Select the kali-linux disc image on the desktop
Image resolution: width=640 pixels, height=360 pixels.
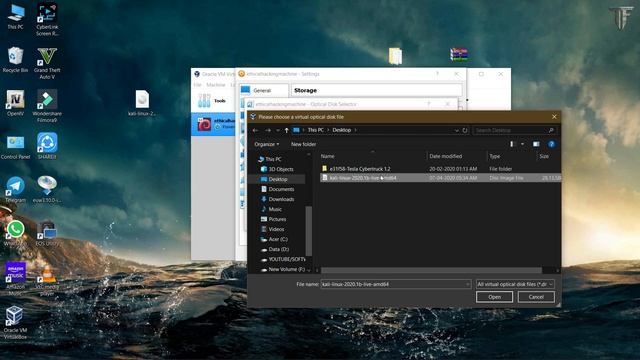click(x=142, y=103)
